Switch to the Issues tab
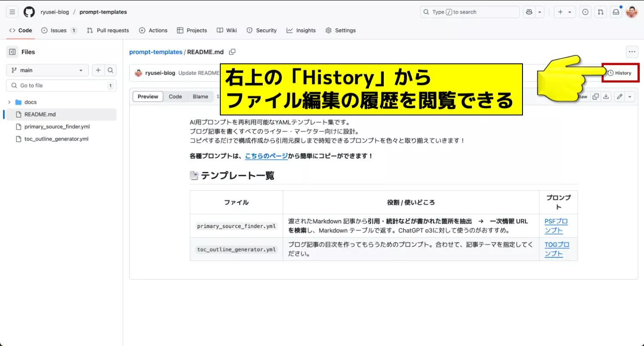644x346 pixels. click(59, 30)
